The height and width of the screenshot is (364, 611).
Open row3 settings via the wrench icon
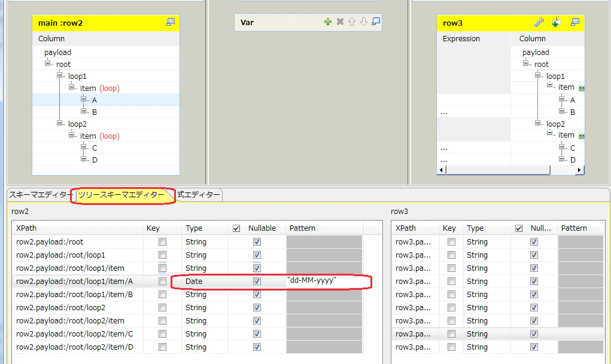[x=539, y=23]
